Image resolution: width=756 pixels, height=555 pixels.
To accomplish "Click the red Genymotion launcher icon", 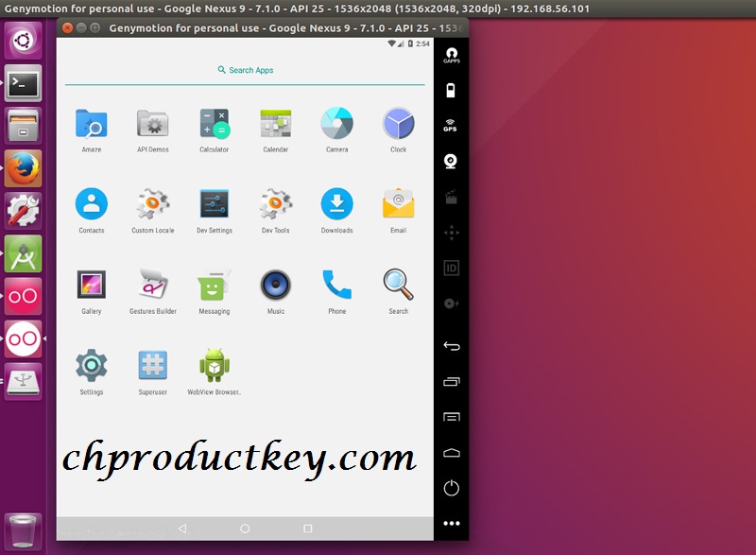I will pos(23,296).
